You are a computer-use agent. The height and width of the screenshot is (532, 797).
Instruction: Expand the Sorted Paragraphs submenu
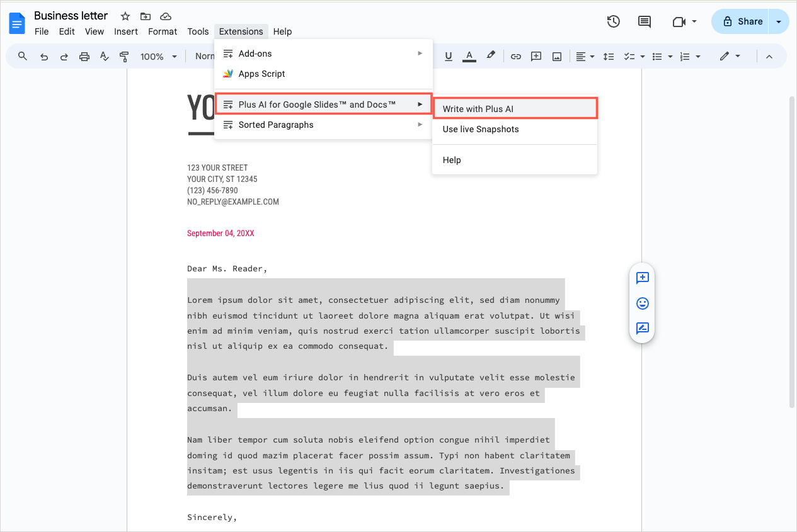323,125
